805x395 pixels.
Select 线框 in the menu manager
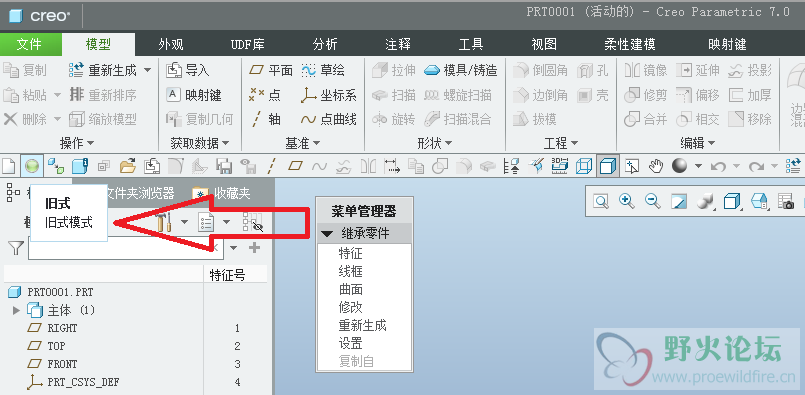(x=351, y=272)
